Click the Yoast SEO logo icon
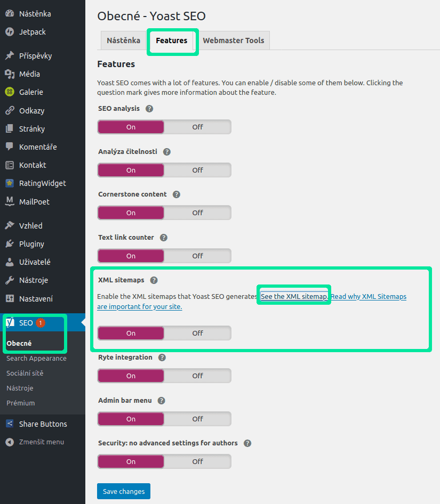The height and width of the screenshot is (504, 440). pyautogui.click(x=10, y=322)
